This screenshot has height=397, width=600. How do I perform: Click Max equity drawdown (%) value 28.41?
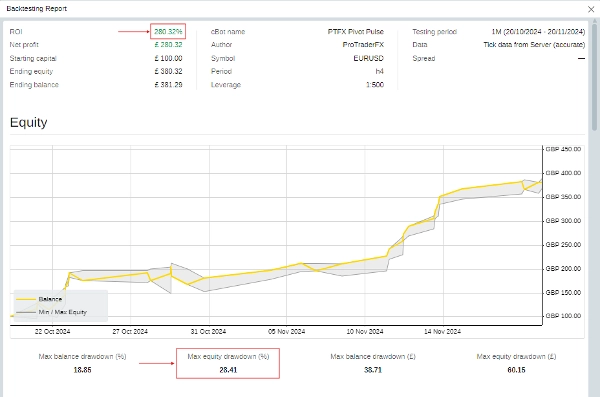(x=228, y=370)
